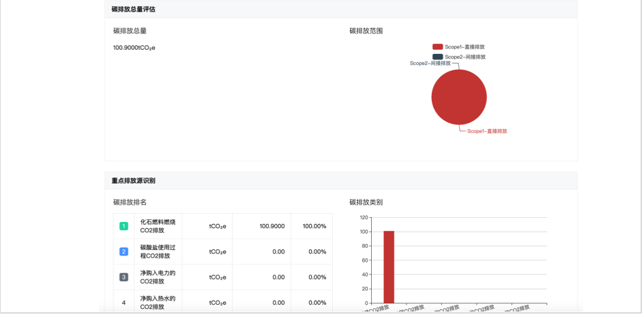Screen dimensions: 644x317
Task: Click the 净购入电力的CO2排放 row name
Action: 158,277
